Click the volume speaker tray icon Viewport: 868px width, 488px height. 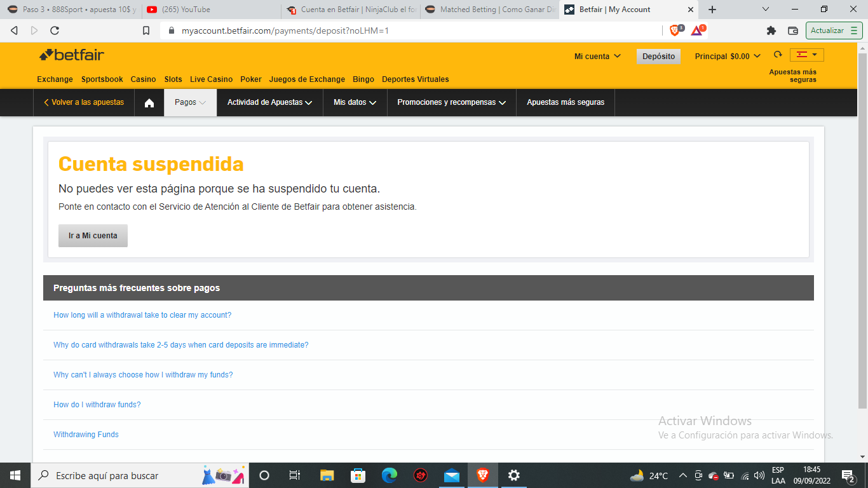click(x=759, y=475)
